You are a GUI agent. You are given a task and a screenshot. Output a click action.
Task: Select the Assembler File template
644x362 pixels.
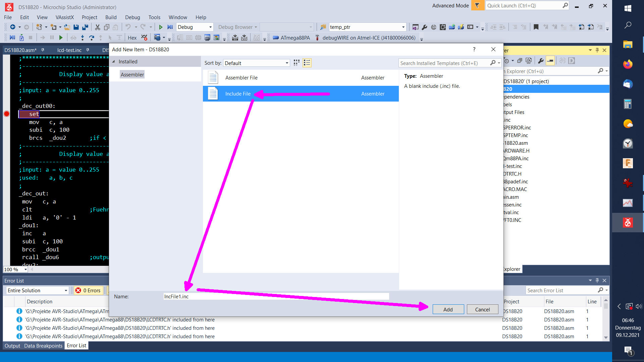point(301,78)
